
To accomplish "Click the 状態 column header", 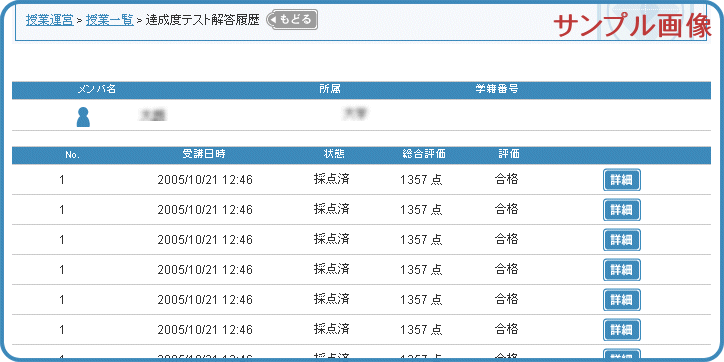I will [334, 154].
